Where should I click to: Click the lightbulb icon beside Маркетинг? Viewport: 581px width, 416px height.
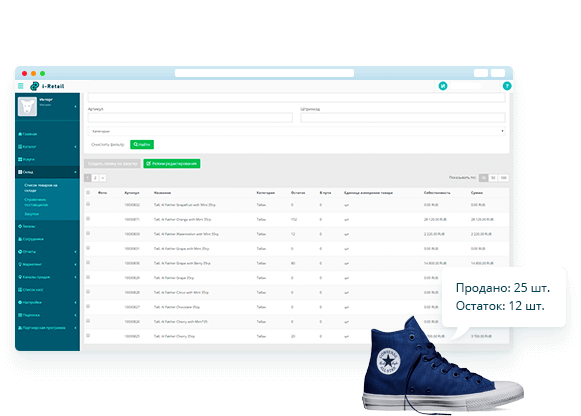click(20, 264)
